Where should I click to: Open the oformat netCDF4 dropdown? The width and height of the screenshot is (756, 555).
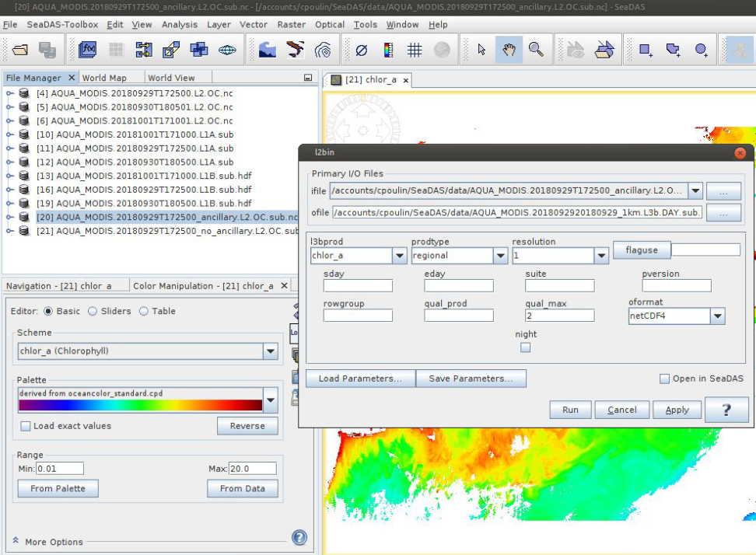coord(717,316)
